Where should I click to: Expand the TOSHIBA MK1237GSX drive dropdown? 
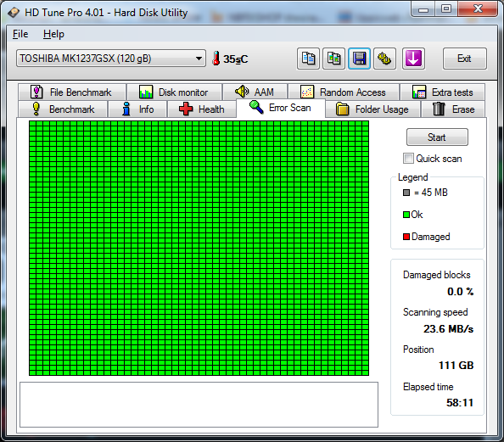pos(111,59)
